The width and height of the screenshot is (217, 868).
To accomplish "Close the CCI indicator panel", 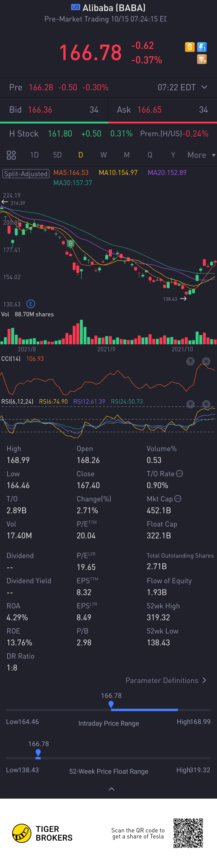I will (x=206, y=362).
